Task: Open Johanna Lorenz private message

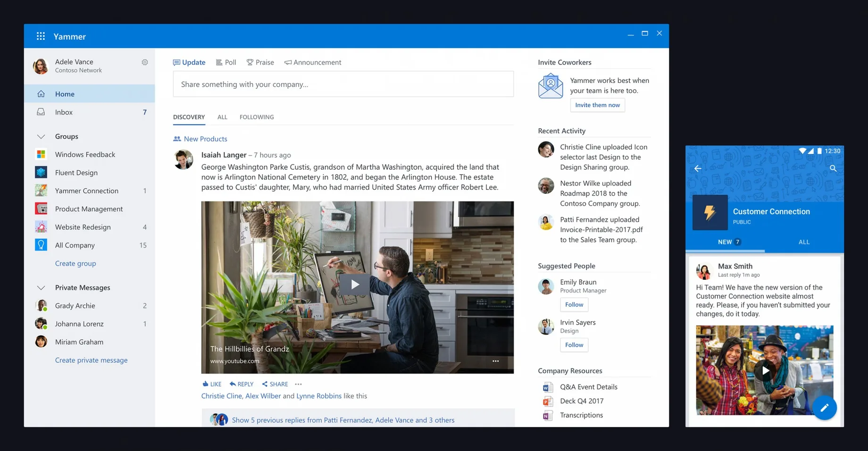Action: (89, 324)
